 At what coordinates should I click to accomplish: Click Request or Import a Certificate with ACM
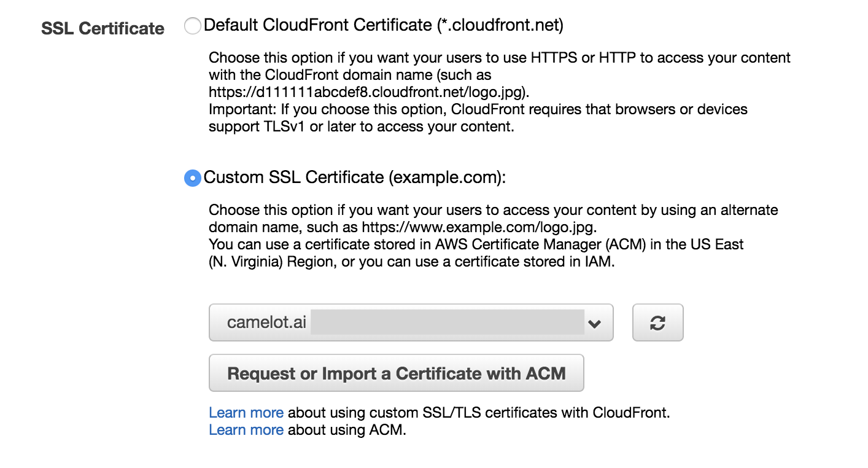[396, 373]
